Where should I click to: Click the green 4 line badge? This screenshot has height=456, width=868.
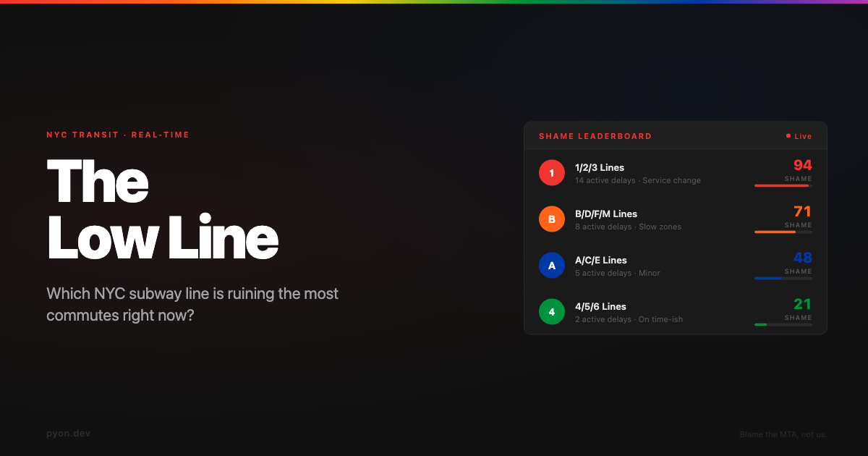coord(552,312)
